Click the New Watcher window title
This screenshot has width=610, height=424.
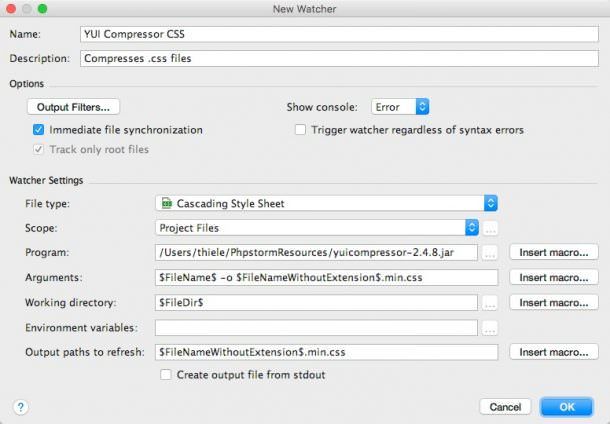point(304,9)
